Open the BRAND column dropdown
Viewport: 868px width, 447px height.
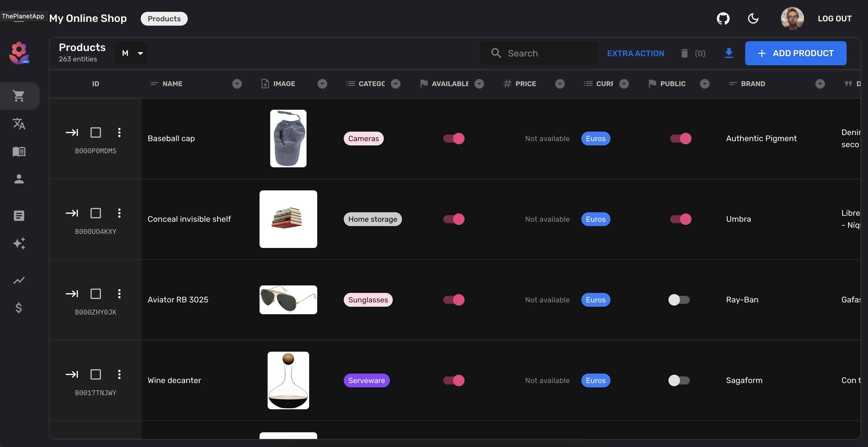click(820, 84)
